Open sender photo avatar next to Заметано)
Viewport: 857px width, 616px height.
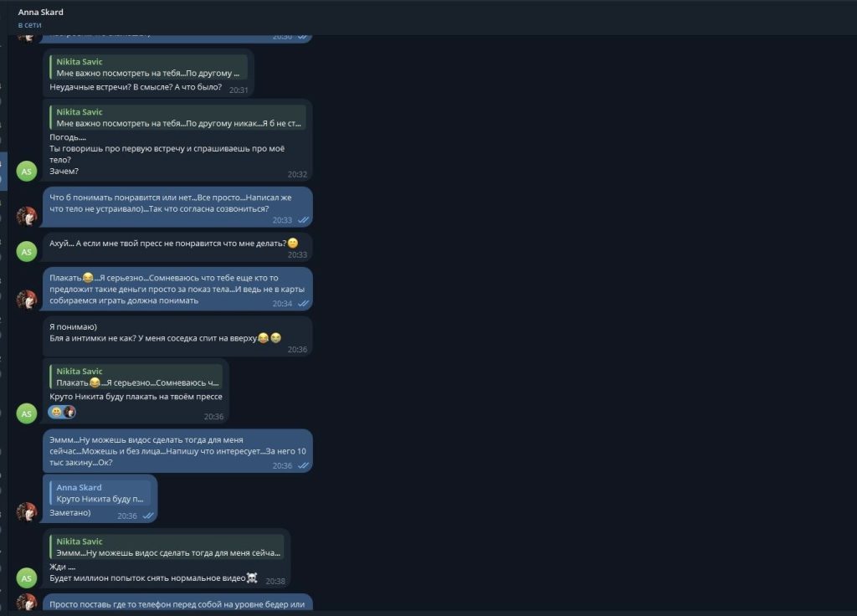pos(26,512)
